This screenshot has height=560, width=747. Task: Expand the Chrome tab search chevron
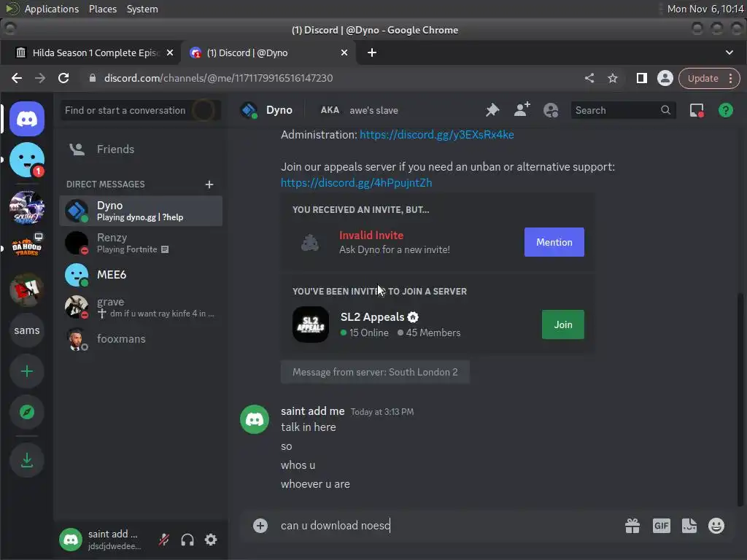(729, 52)
